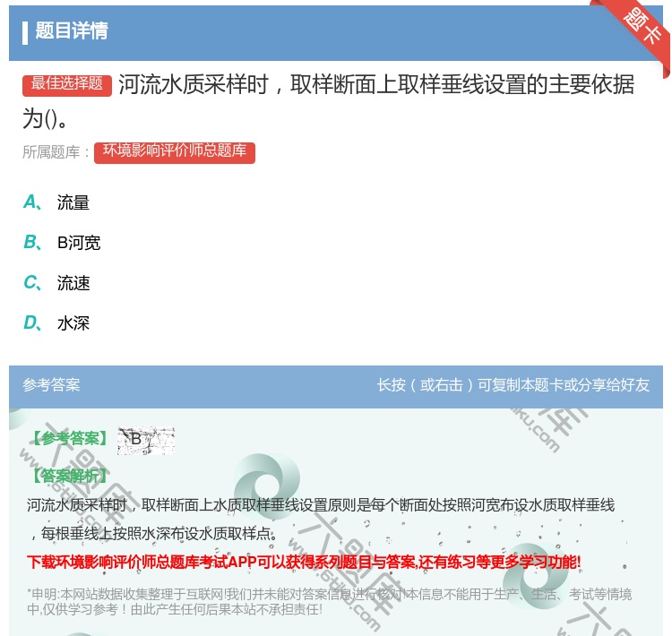Click the 长按（或右击）可复制本题卡 hint text

click(513, 385)
